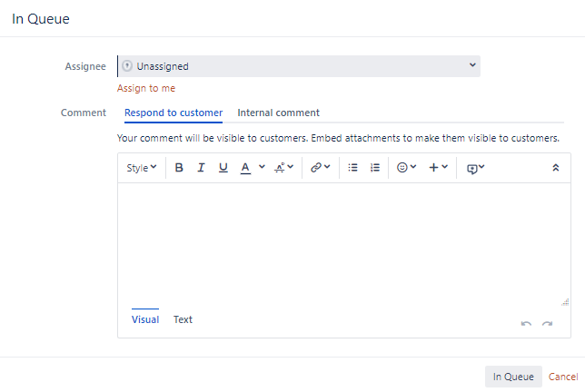This screenshot has width=585, height=392.
Task: Switch to Internal comment tab
Action: click(x=278, y=113)
